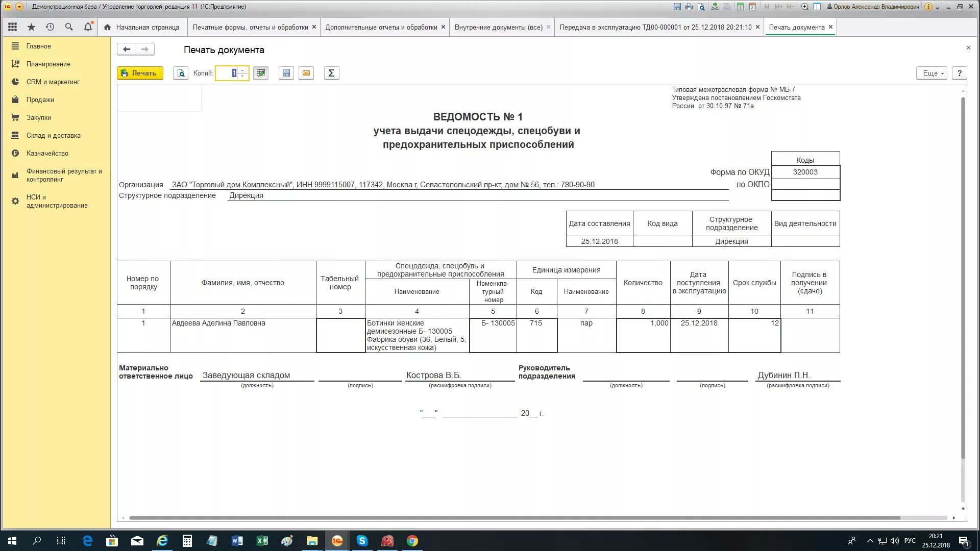Select the nomenclature number Б- 130005 cell
Image resolution: width=980 pixels, height=551 pixels.
click(x=493, y=335)
